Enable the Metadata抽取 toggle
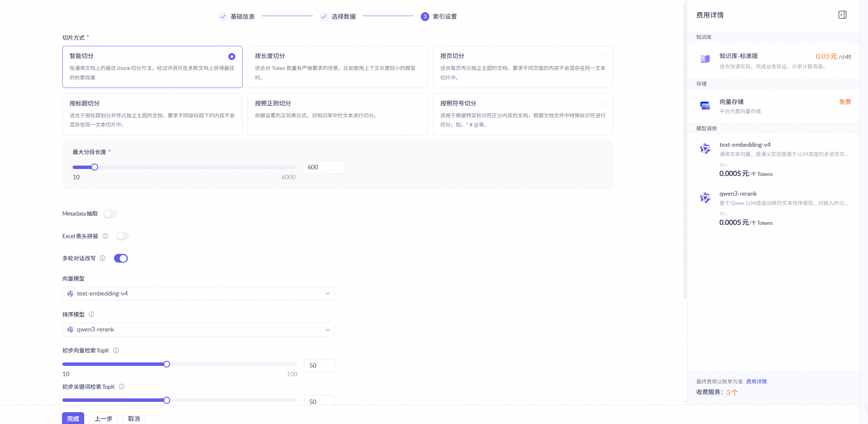The image size is (868, 424). [x=111, y=214]
